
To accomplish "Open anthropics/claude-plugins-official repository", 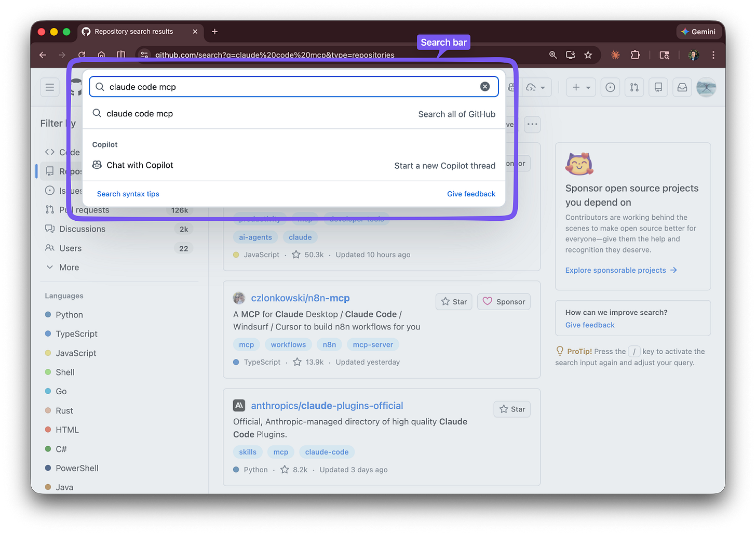I will (x=327, y=406).
